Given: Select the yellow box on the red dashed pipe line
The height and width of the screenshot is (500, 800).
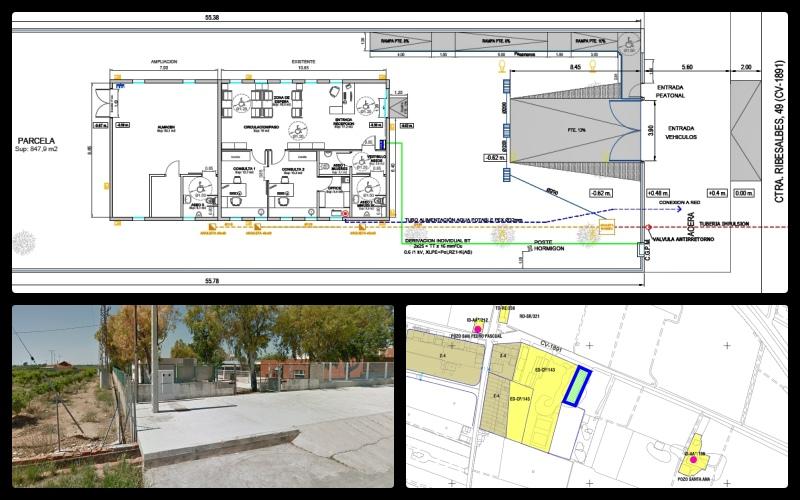Looking at the screenshot, I should pos(606,228).
